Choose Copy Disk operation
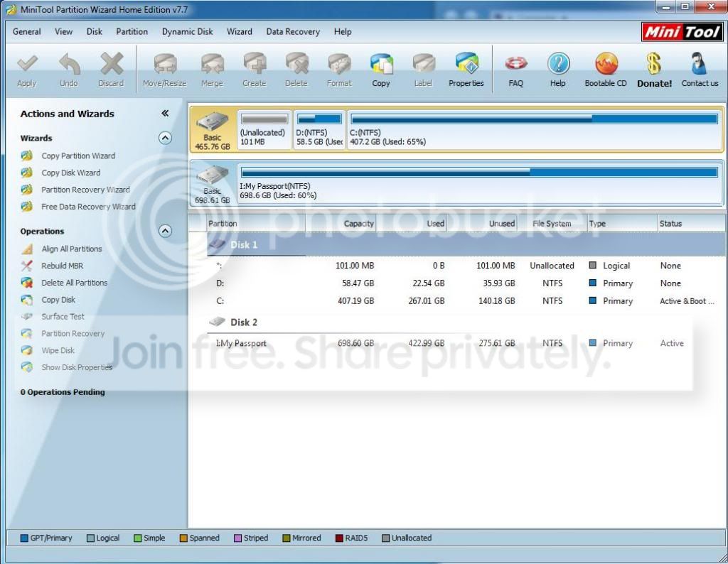Viewport: 728px width, 564px height. point(58,300)
